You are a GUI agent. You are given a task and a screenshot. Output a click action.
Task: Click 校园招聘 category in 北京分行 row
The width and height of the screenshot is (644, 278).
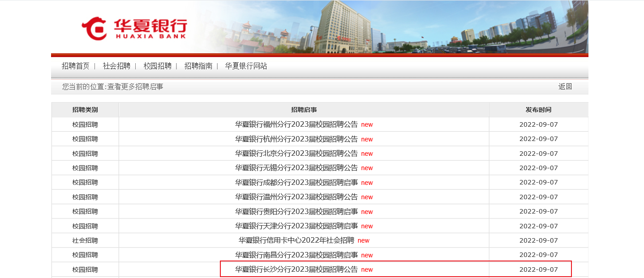(85, 154)
